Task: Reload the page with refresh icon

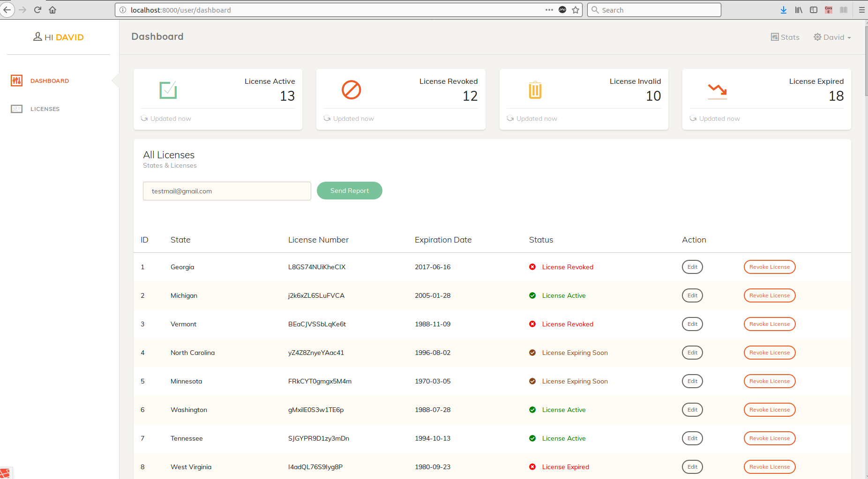Action: click(37, 10)
